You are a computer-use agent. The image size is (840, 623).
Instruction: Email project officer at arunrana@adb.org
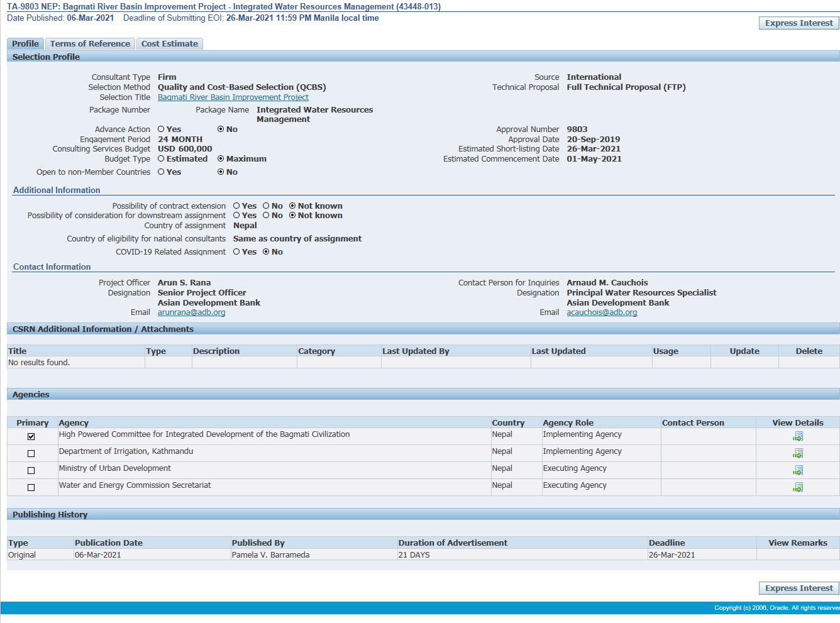tap(191, 312)
